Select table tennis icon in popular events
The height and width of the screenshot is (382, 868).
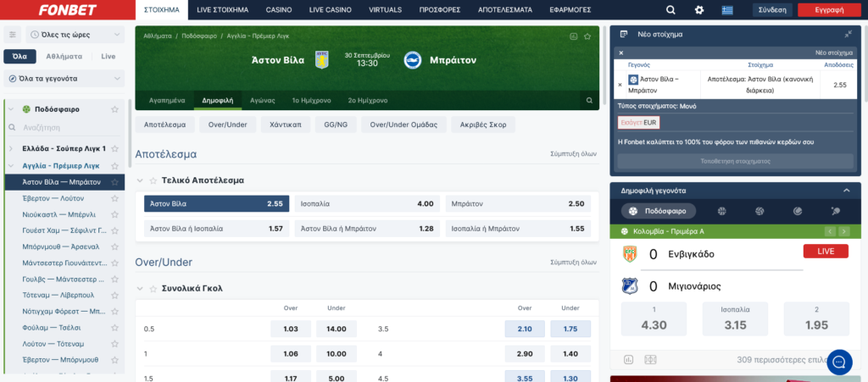coord(835,211)
